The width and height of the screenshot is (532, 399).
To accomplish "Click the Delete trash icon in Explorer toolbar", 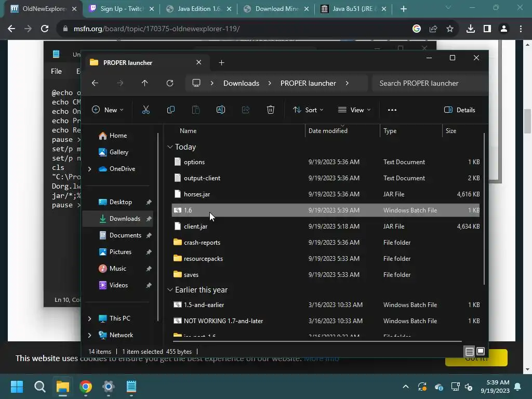I will coord(270,110).
